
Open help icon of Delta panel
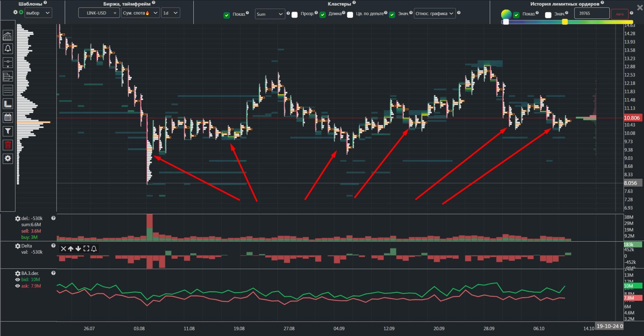pos(53,246)
